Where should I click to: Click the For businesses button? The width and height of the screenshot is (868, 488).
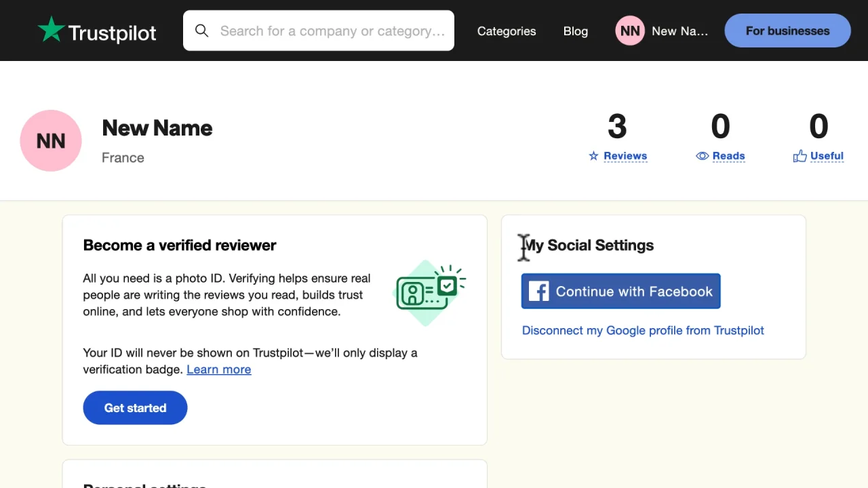(x=787, y=30)
